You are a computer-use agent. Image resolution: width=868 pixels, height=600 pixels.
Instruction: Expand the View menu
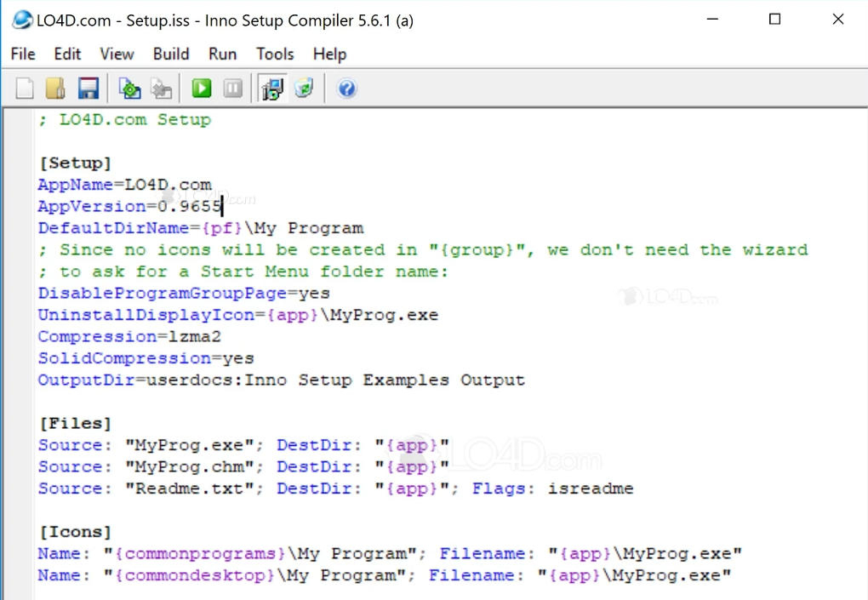(x=117, y=54)
